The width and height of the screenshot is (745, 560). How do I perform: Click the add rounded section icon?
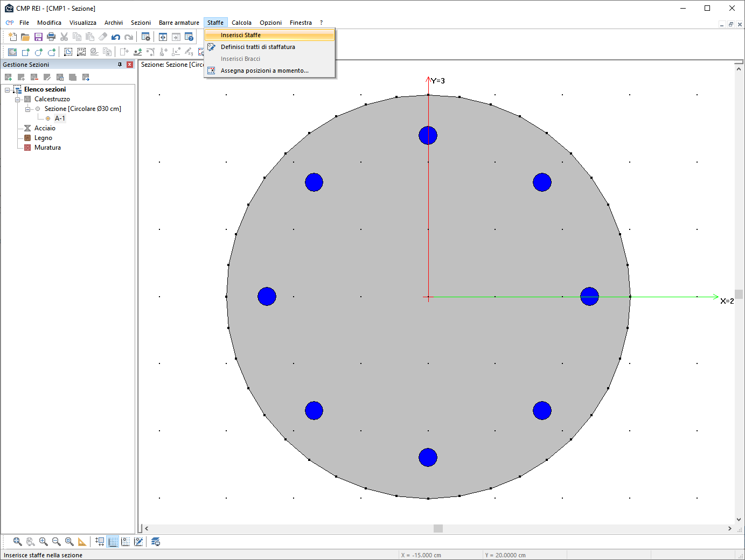click(51, 52)
